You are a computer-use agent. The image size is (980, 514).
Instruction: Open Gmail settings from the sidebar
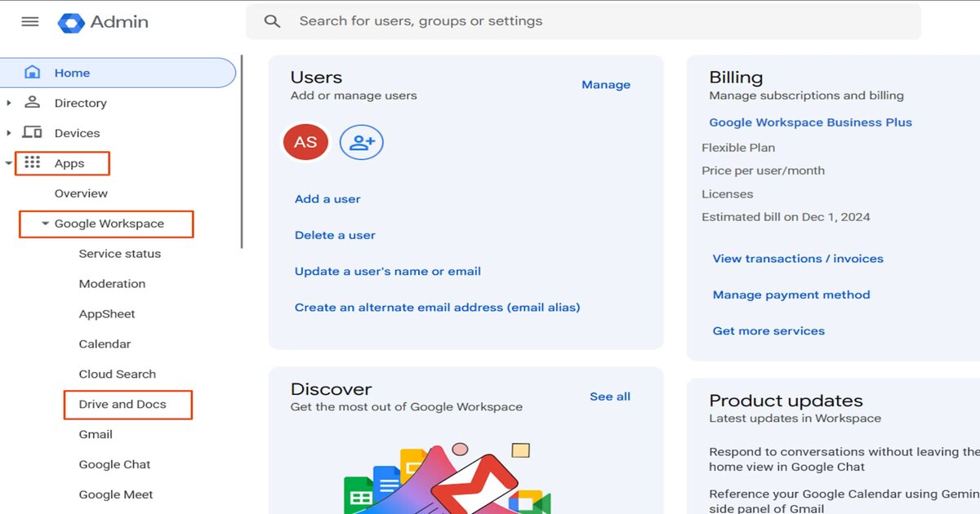(96, 434)
